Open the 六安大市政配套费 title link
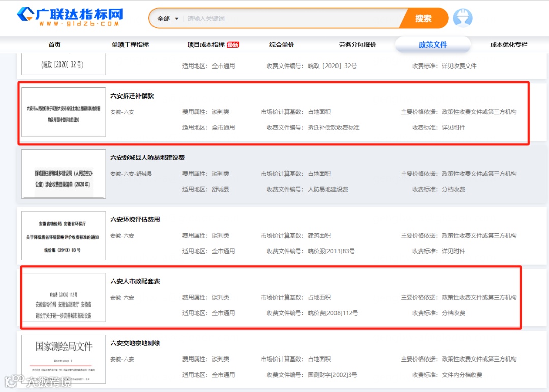Screen dimensions: 549x392 pyautogui.click(x=135, y=281)
